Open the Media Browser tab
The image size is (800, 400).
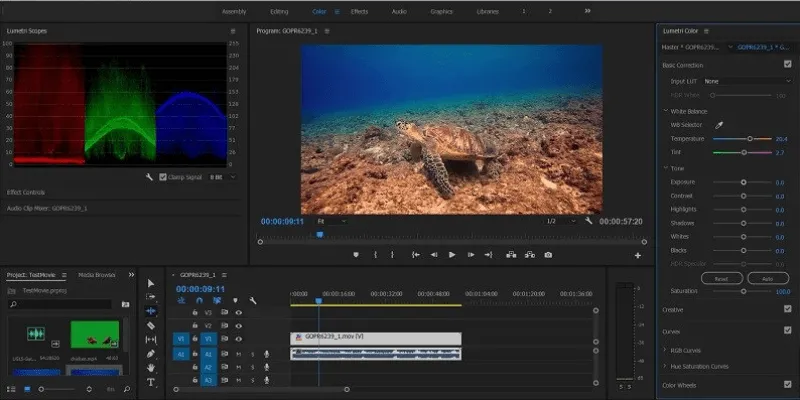coord(97,274)
